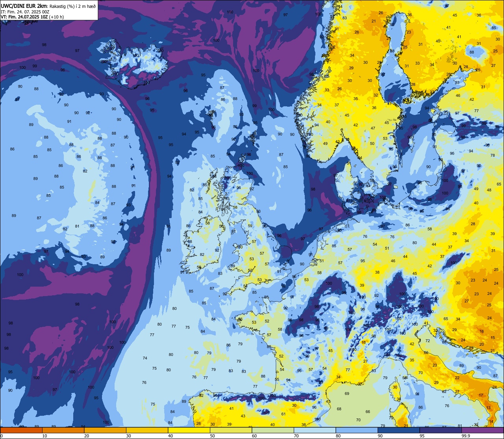Click the "VT: Fim. 24.07.2025 10Z" line

[25, 17]
